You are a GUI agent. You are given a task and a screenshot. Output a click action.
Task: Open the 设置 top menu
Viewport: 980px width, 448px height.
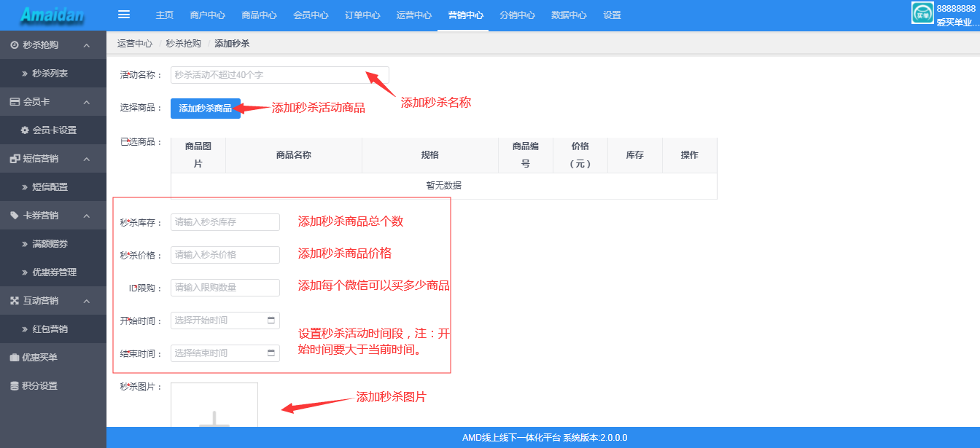612,15
